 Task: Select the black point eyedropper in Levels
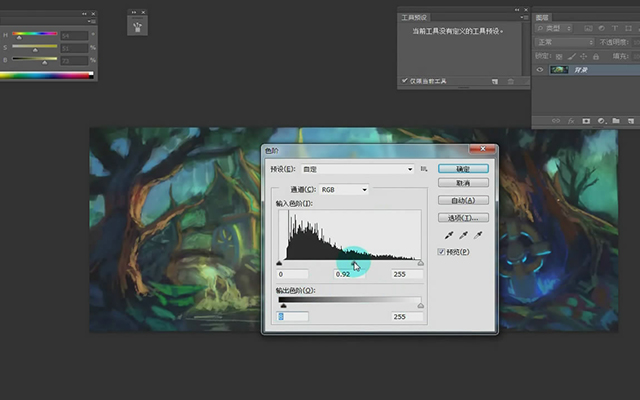coord(449,235)
